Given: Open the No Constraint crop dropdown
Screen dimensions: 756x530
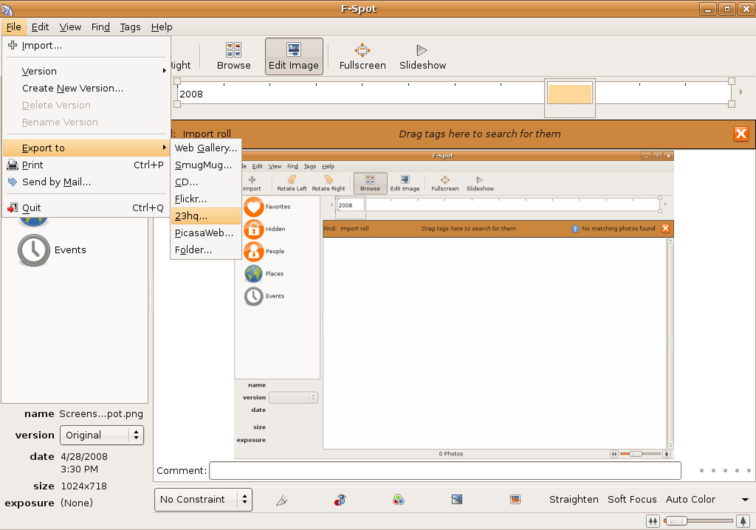Looking at the screenshot, I should click(203, 499).
